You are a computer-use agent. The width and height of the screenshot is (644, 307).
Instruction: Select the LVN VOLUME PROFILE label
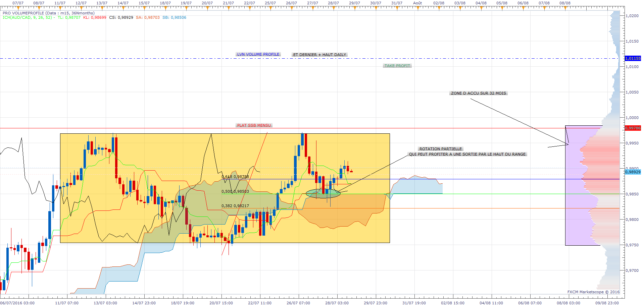(258, 54)
